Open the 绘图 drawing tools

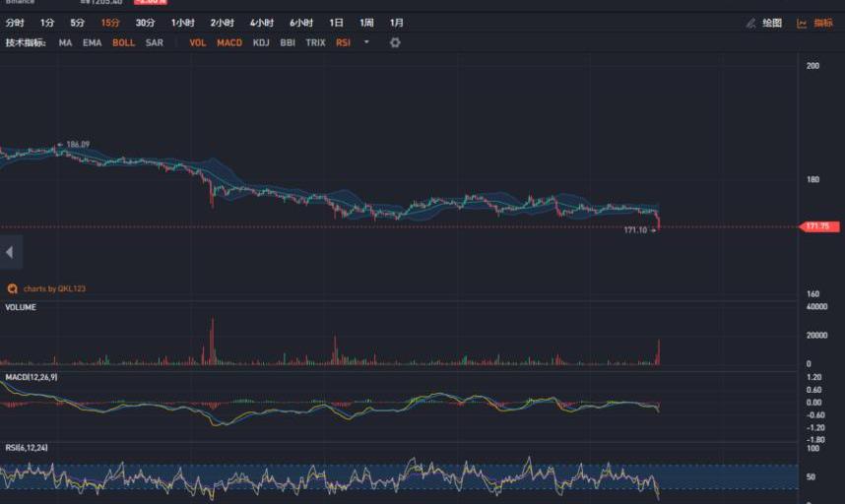click(x=772, y=24)
